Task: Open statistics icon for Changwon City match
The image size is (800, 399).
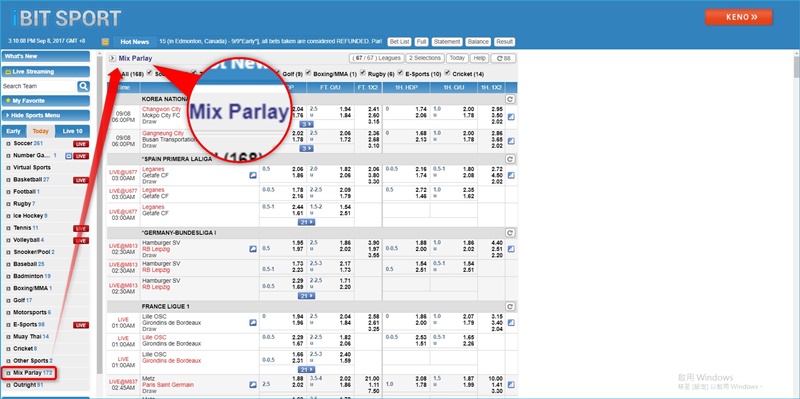Action: 511,117
